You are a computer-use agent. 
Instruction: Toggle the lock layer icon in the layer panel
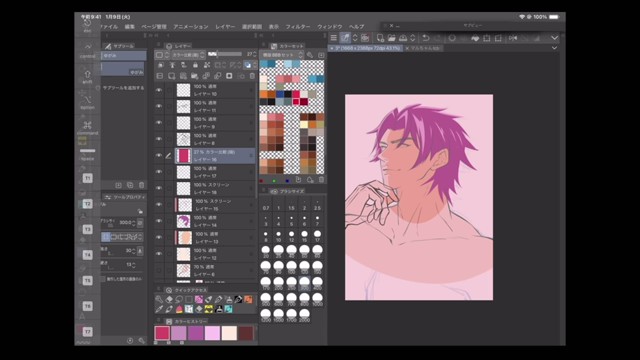pyautogui.click(x=195, y=65)
